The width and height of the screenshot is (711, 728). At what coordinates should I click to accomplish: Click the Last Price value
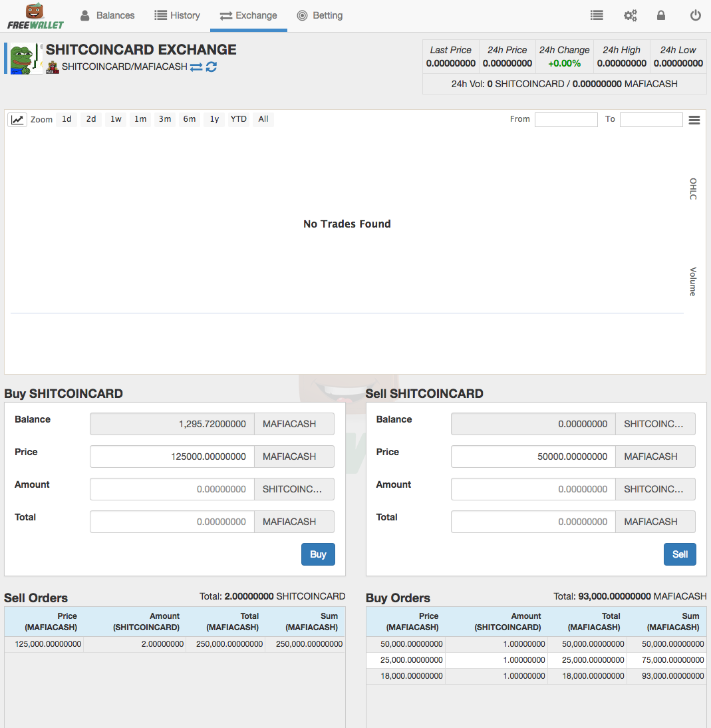(x=451, y=64)
